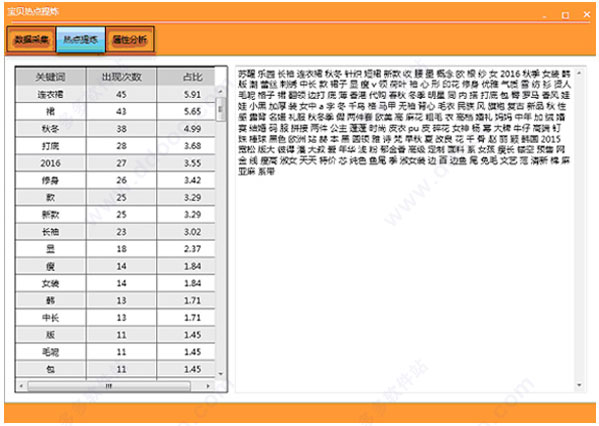Viewport: 599px width, 426px height.
Task: Select the 连衣裙 keyword row
Action: pyautogui.click(x=115, y=94)
